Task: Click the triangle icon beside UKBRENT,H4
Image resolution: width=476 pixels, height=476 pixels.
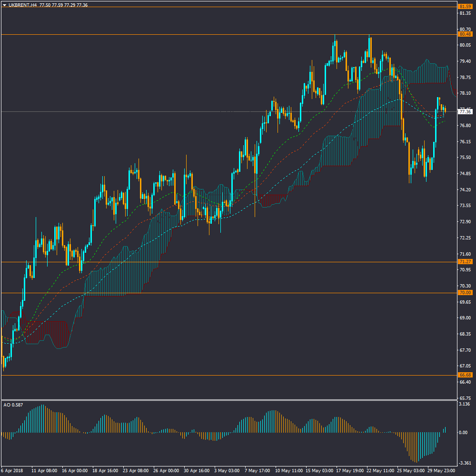Action: point(4,5)
